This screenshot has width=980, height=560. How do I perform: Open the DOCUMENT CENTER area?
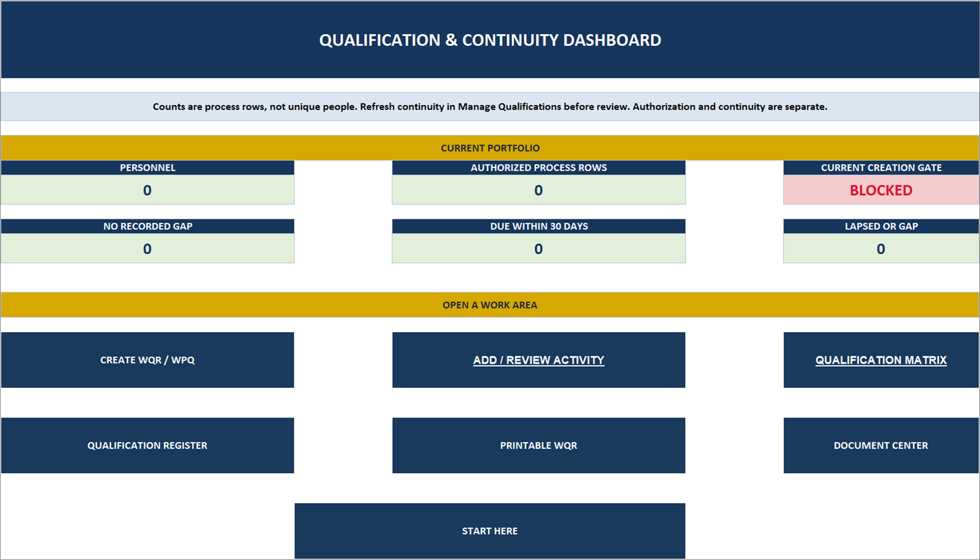[x=881, y=446]
